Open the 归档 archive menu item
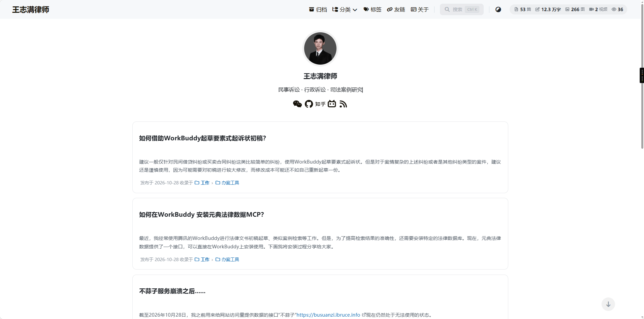Viewport: 644px width, 319px height. click(318, 9)
